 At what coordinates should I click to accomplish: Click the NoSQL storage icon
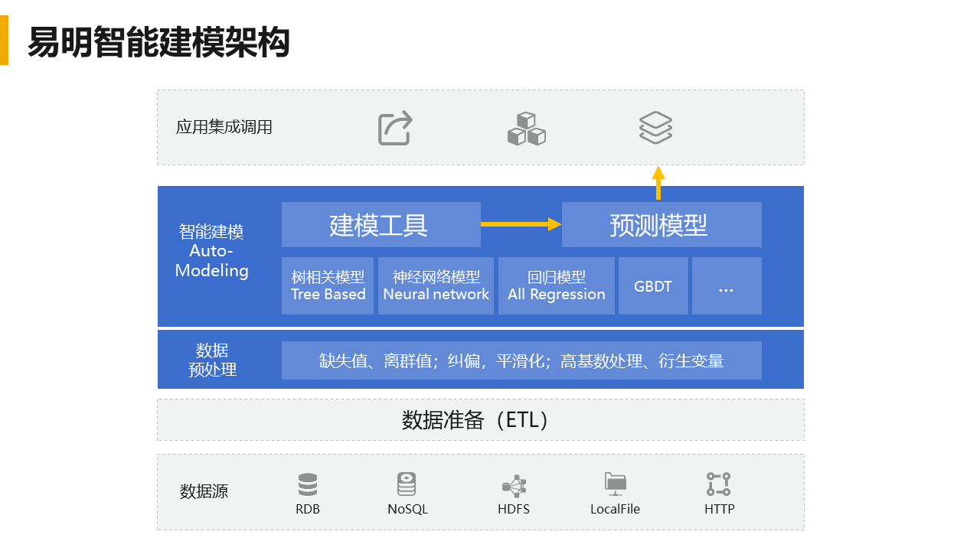[407, 484]
